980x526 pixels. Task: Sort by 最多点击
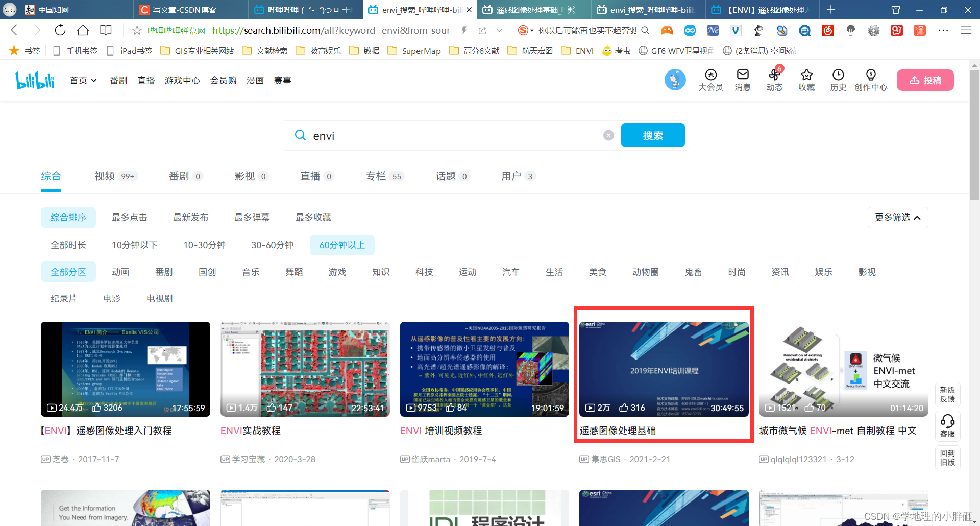[x=130, y=218]
